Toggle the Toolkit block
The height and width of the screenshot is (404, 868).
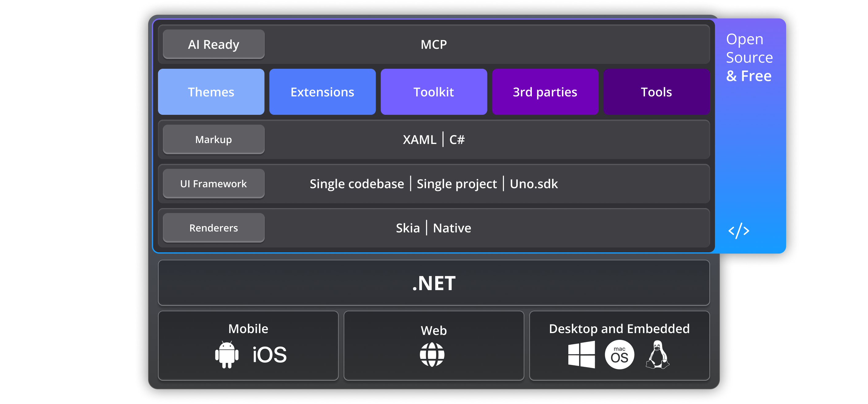434,92
